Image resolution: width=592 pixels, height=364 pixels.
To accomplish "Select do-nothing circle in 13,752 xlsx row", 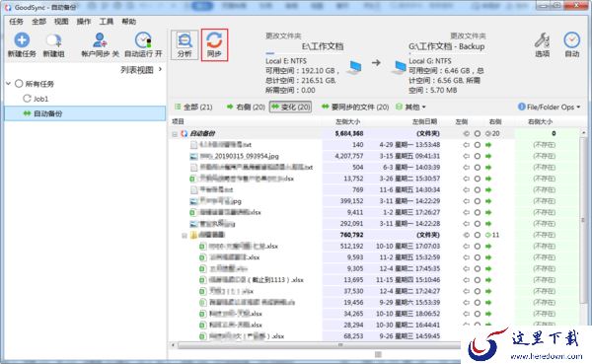I will 478,179.
